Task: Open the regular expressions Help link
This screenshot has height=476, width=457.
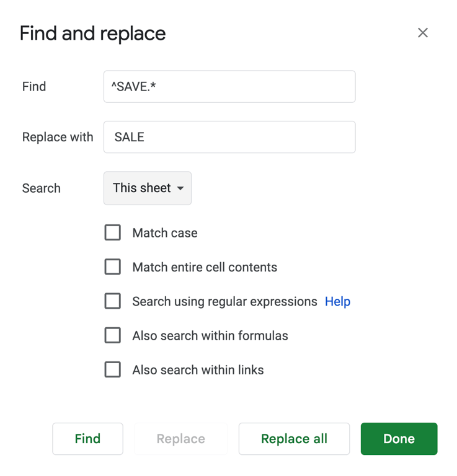Action: 337,301
